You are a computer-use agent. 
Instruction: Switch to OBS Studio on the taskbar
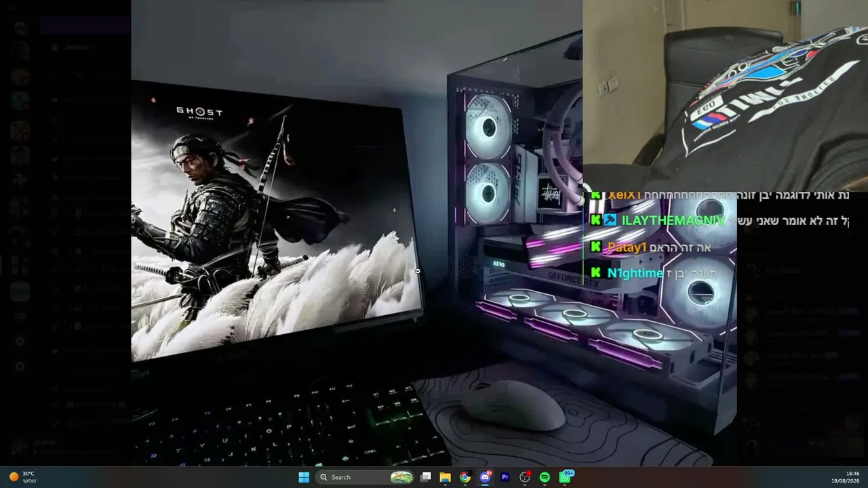(x=525, y=477)
